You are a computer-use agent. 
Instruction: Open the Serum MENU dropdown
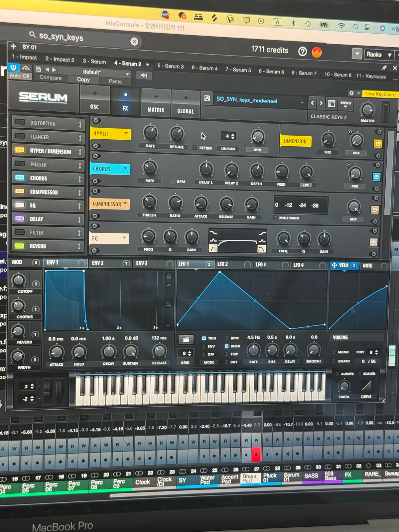[345, 104]
